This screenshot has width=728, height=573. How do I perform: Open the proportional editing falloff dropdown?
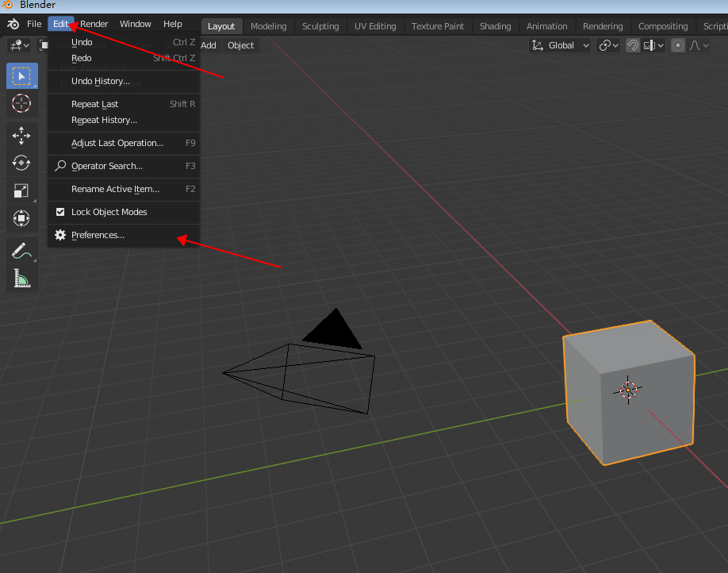pyautogui.click(x=699, y=45)
